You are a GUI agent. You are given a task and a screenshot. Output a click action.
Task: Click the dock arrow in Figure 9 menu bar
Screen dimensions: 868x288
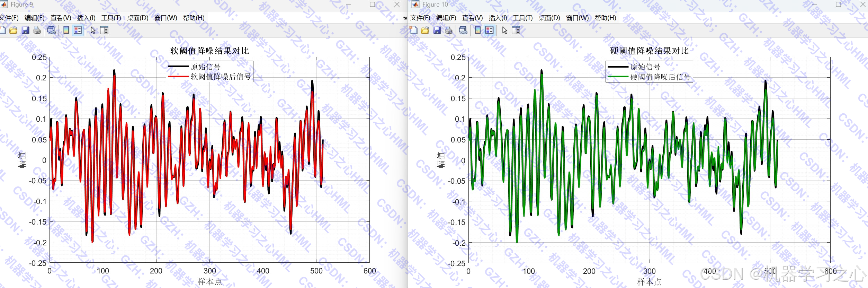tap(405, 18)
